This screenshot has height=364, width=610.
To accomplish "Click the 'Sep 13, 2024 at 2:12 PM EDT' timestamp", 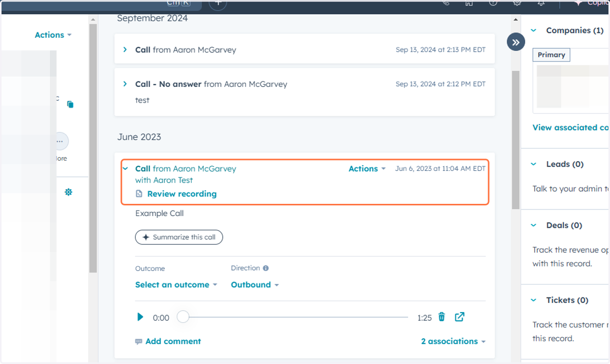I will tap(441, 84).
